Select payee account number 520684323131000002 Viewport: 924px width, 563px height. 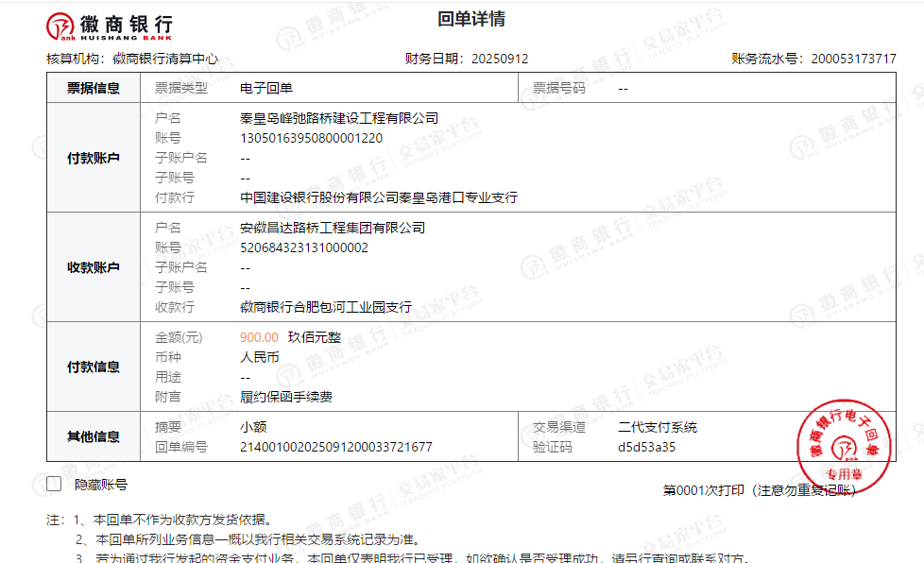304,247
